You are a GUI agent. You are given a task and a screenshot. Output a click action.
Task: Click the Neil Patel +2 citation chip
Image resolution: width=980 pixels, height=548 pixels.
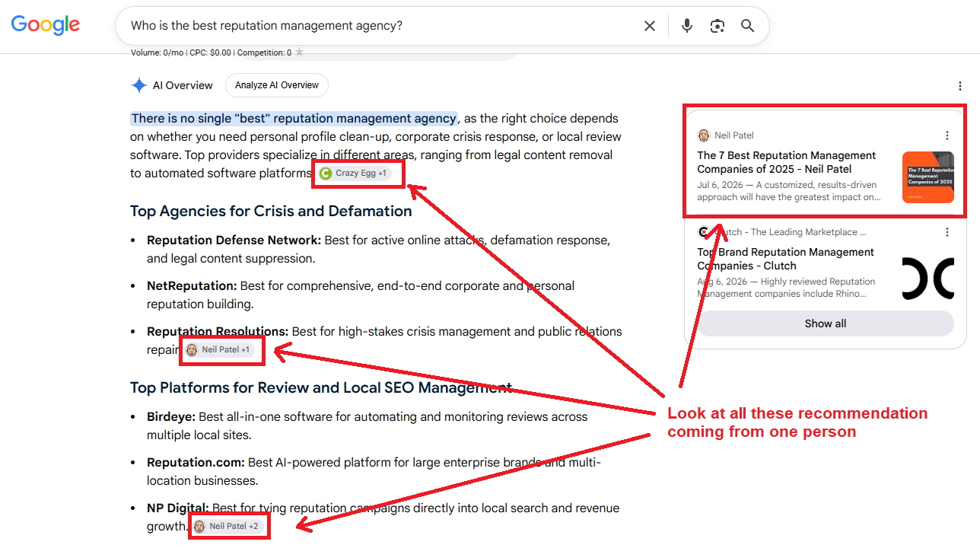coord(227,527)
